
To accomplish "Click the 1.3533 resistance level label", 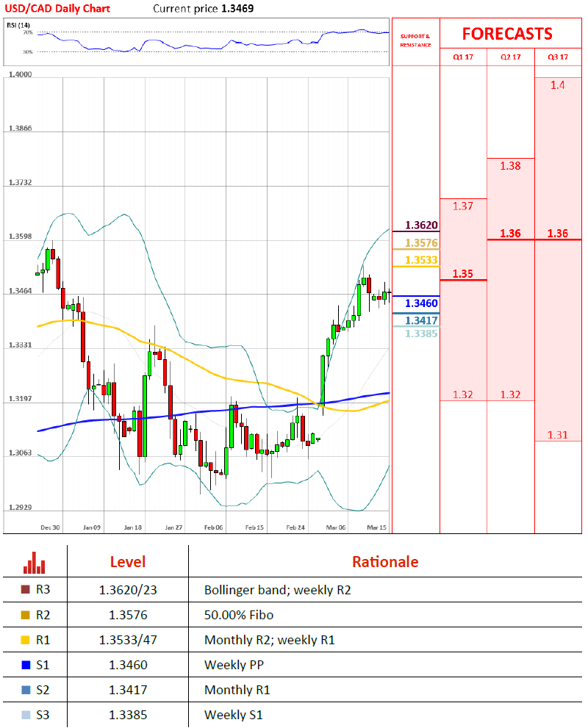I will click(421, 260).
